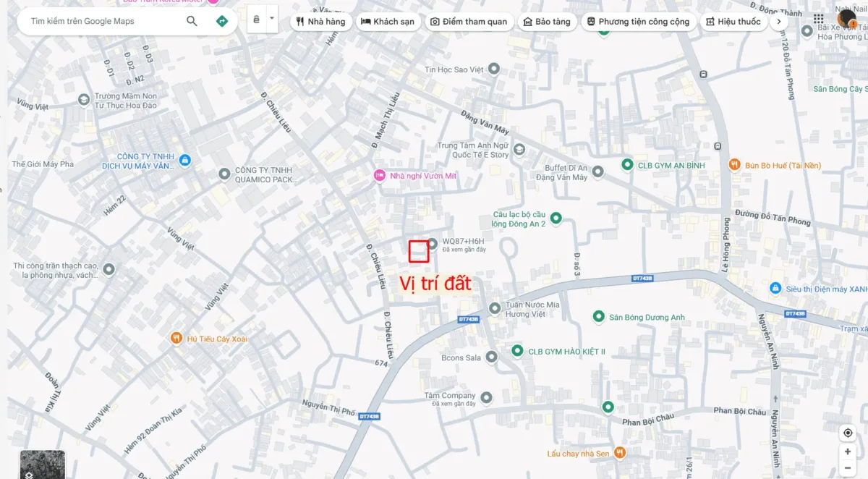Viewport: 868px width, 479px height.
Task: Click the Đường Đỗ Tấn Phong street label
Action: [x=773, y=216]
